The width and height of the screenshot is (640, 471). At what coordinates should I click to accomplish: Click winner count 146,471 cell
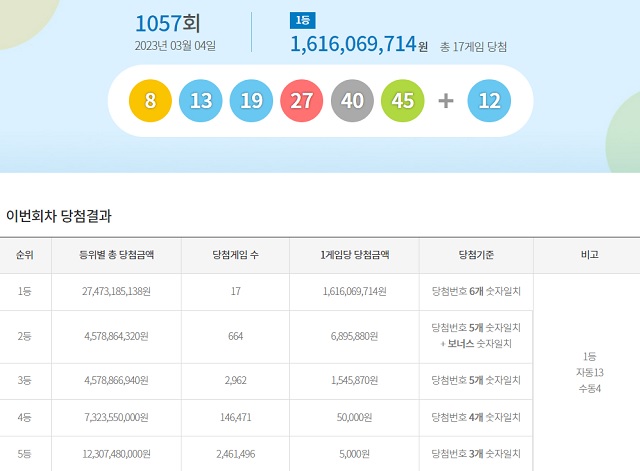point(236,418)
